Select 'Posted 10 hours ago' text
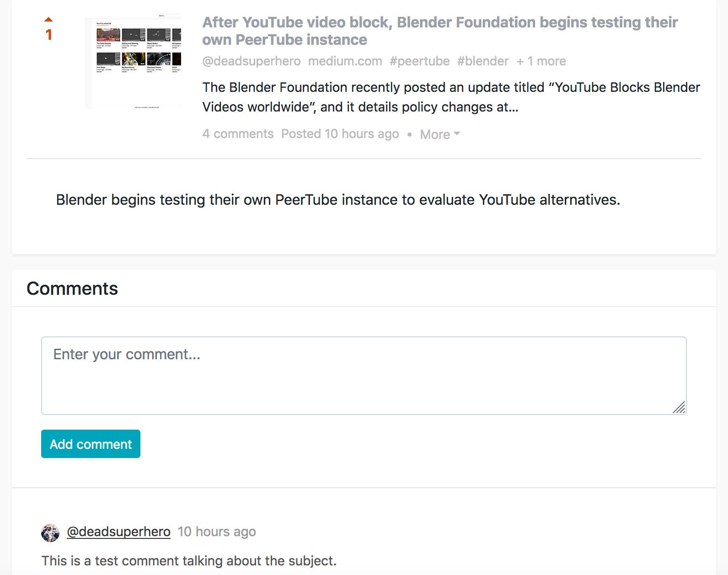Screen dimensions: 728x575 click(340, 134)
